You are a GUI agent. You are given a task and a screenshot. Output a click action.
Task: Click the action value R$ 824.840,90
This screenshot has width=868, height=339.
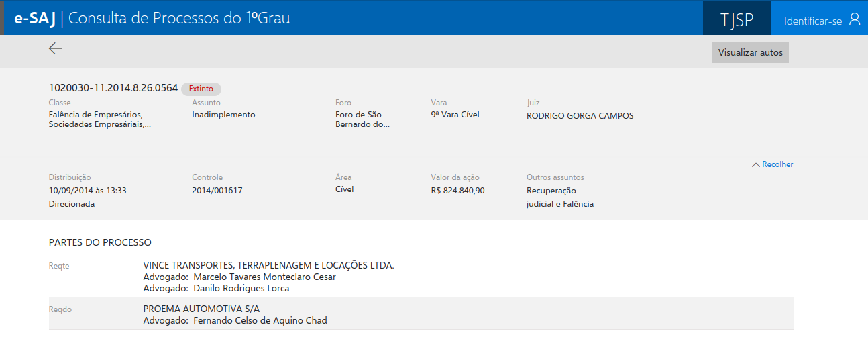coord(457,190)
